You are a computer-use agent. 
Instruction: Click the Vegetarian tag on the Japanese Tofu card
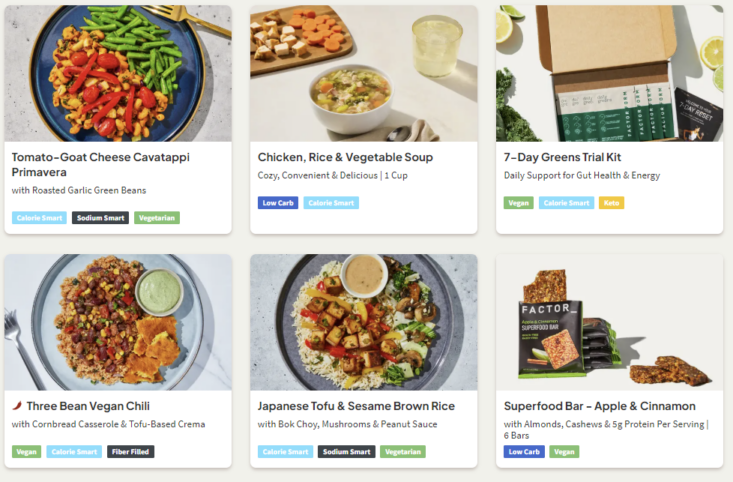click(402, 452)
